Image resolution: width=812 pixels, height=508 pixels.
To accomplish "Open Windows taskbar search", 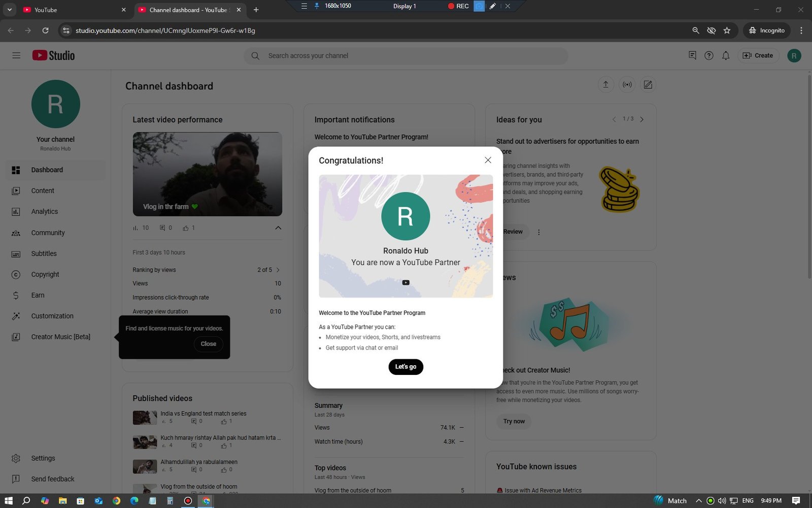I will (26, 501).
